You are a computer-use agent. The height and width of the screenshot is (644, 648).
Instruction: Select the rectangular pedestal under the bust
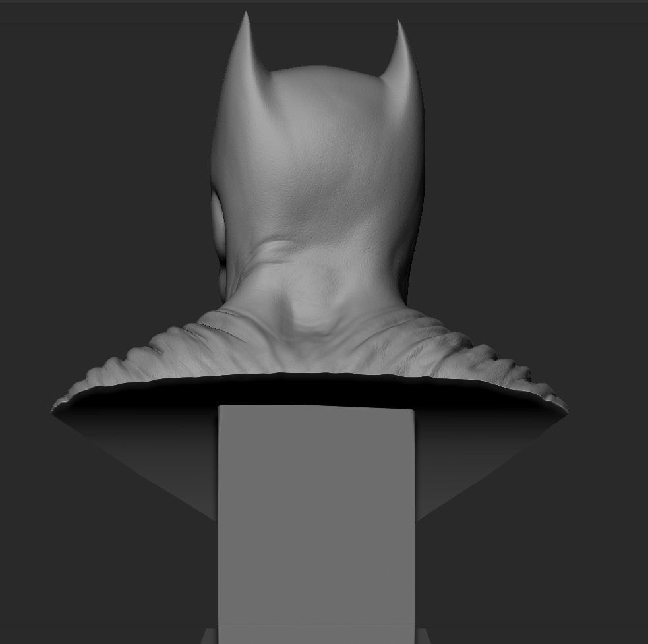pyautogui.click(x=316, y=524)
